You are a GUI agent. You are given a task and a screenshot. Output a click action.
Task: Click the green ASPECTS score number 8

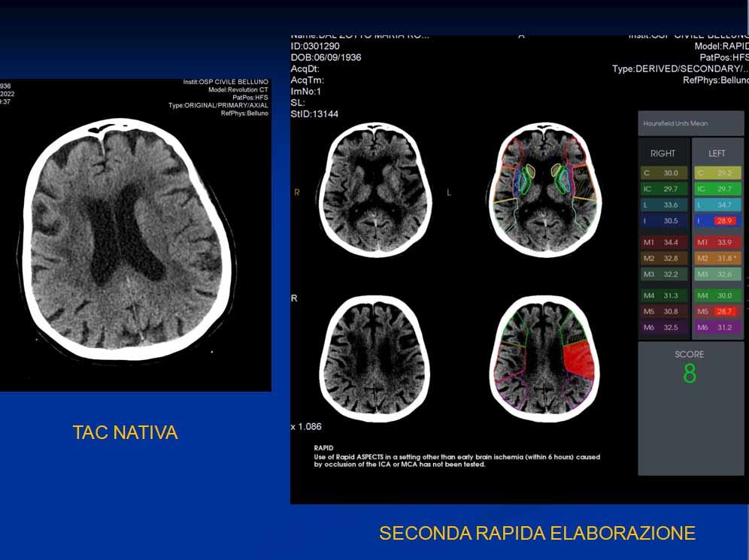pos(690,374)
